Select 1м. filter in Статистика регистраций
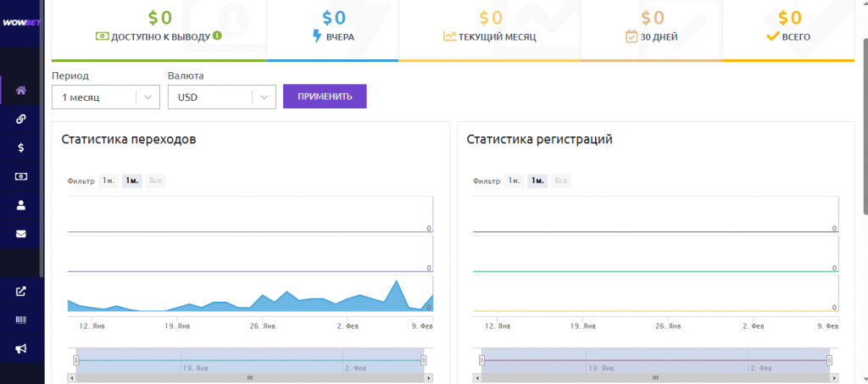868x384 pixels. coord(537,181)
